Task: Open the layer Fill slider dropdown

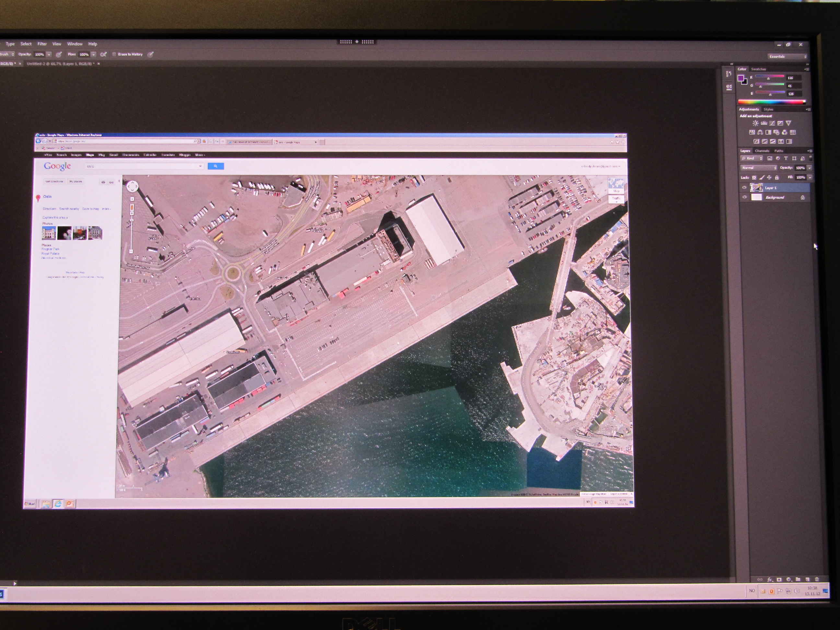Action: (x=810, y=177)
